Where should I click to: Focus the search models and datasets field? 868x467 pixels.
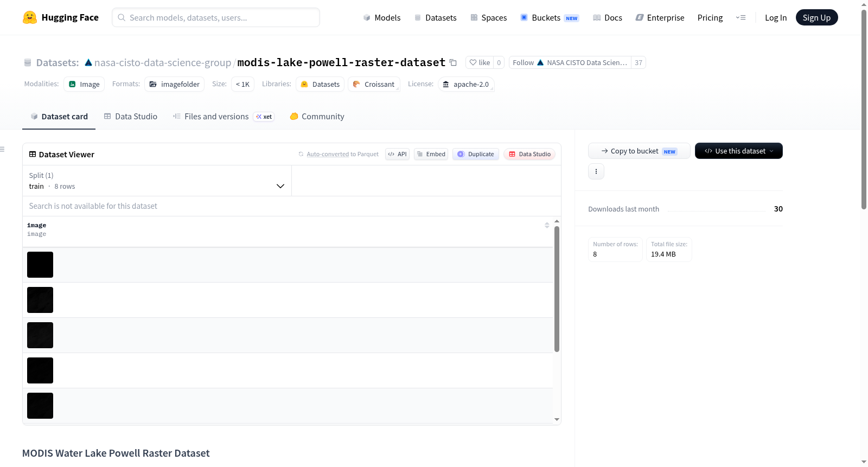click(216, 17)
